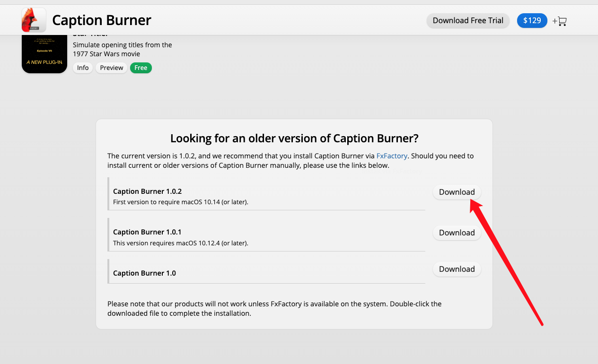Open the Star Titler thumbnail
The width and height of the screenshot is (598, 364).
[x=44, y=54]
